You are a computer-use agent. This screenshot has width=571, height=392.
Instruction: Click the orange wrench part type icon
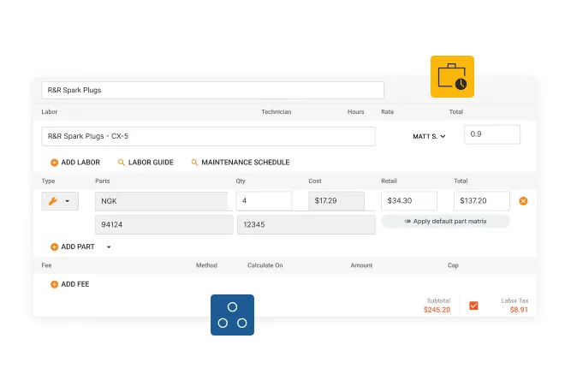tap(53, 201)
